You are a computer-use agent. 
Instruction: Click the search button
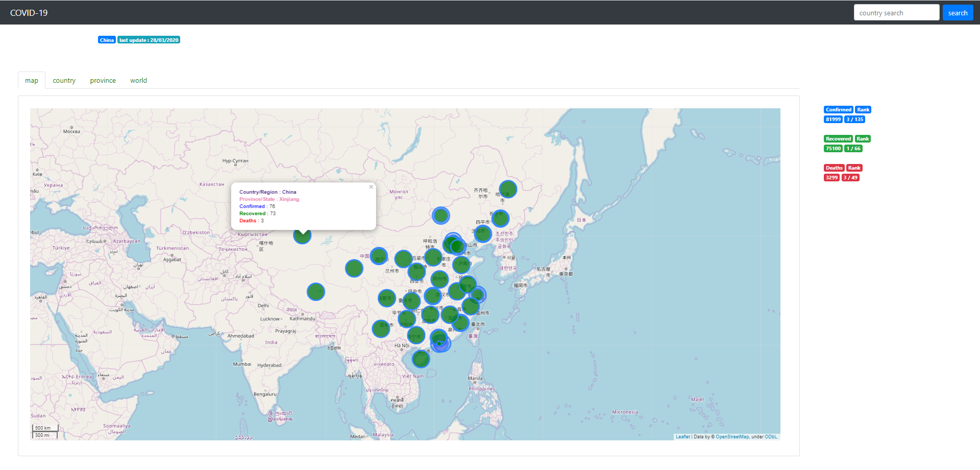(958, 13)
